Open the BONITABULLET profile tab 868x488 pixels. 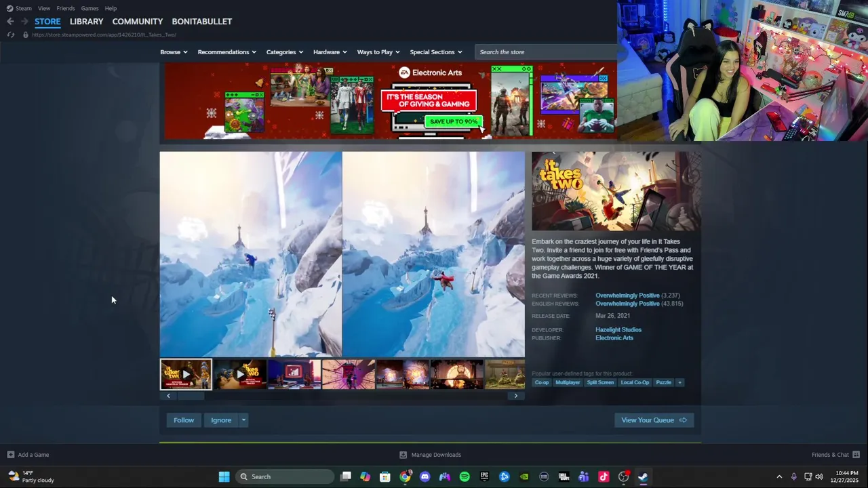(x=202, y=22)
